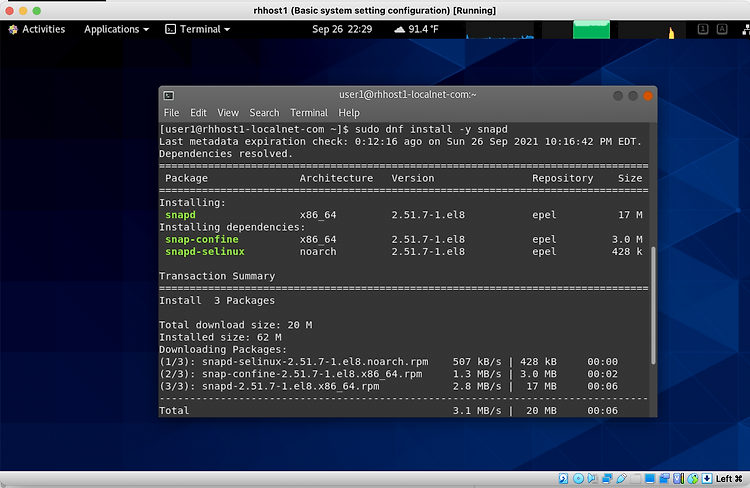Open the Terminal menu in menu bar
Viewport: 750px width, 488px height.
tap(309, 113)
